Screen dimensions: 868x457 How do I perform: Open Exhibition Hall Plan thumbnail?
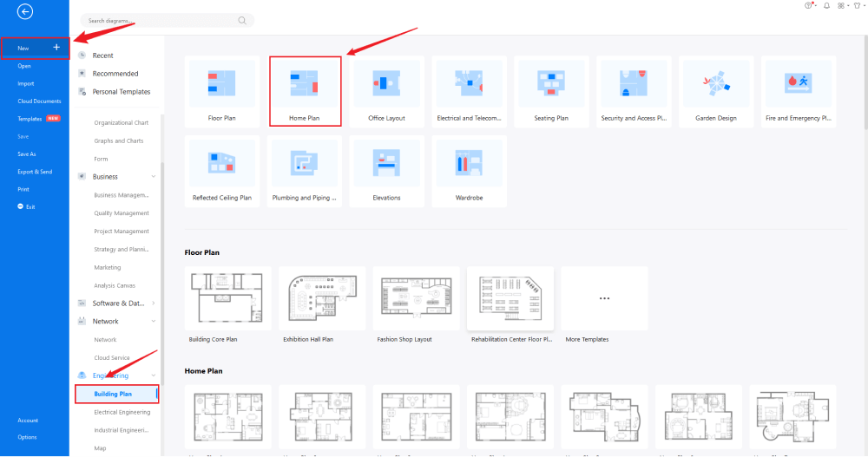(322, 299)
